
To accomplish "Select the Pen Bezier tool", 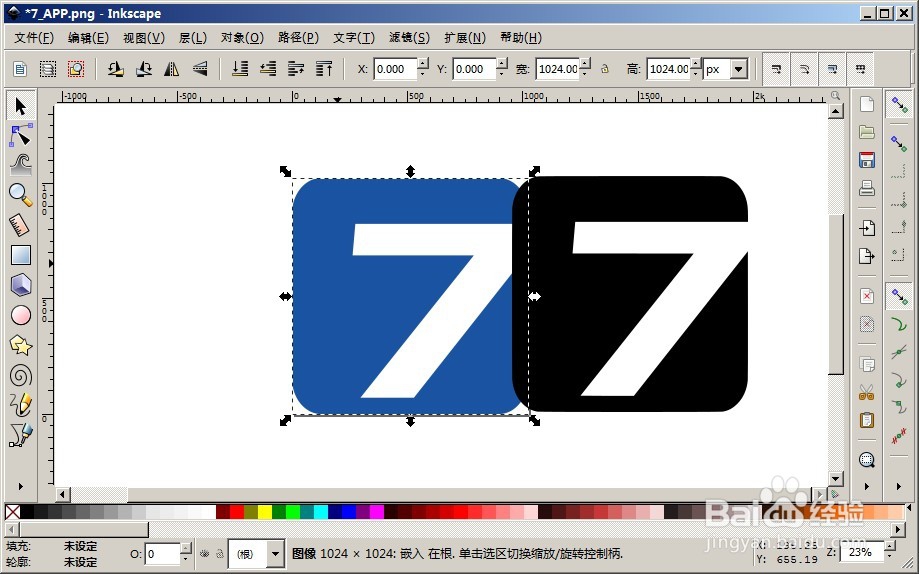I will [x=21, y=434].
